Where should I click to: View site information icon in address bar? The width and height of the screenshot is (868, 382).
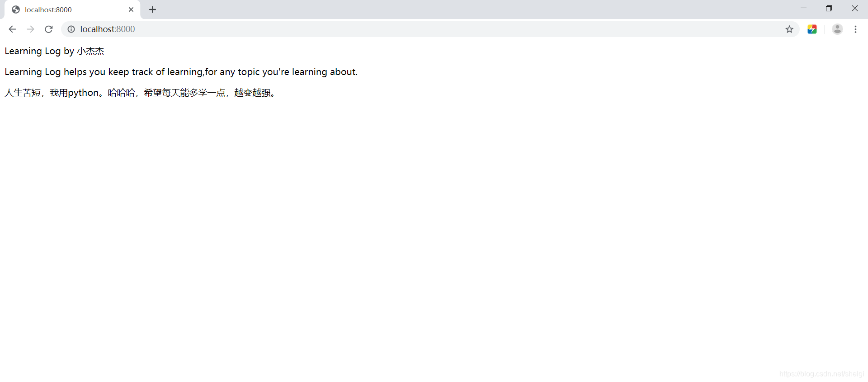tap(71, 29)
